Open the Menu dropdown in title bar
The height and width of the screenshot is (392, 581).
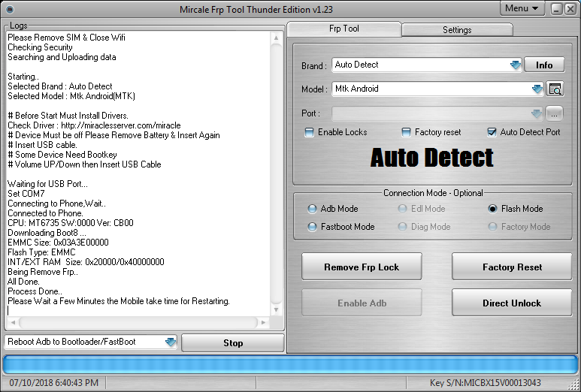click(522, 8)
